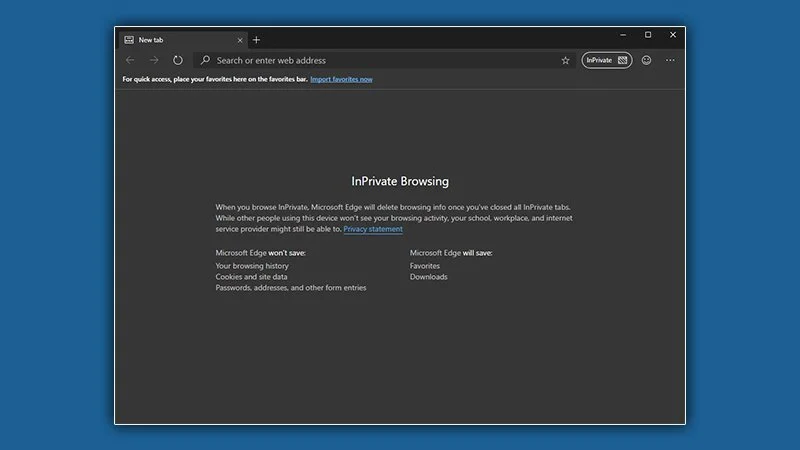The image size is (800, 450).
Task: Refresh the page with the reload icon
Action: [178, 60]
